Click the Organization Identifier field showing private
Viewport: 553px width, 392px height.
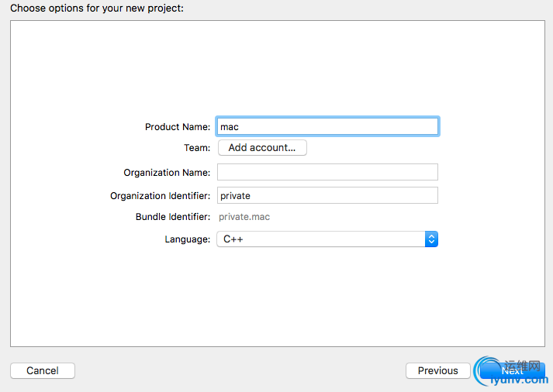click(327, 195)
